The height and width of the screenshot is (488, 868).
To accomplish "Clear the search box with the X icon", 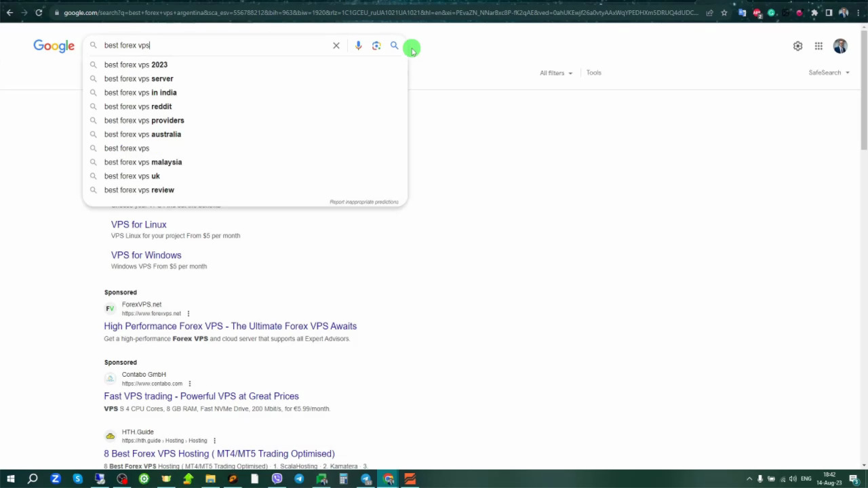I will point(336,45).
